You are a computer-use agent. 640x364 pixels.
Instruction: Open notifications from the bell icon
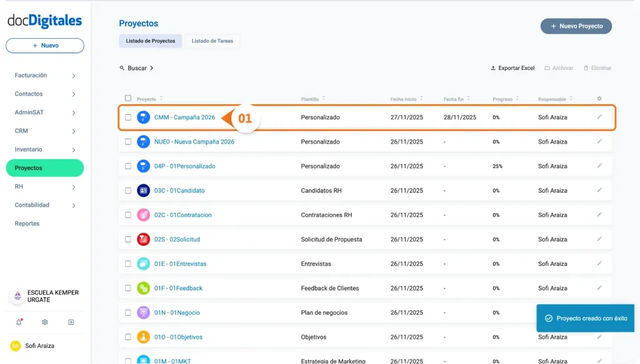(19, 322)
